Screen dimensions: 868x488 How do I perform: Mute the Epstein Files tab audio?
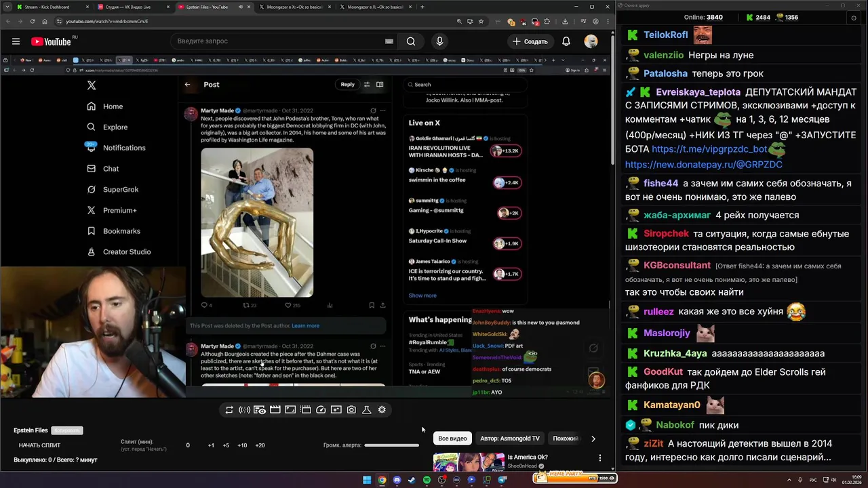point(241,7)
